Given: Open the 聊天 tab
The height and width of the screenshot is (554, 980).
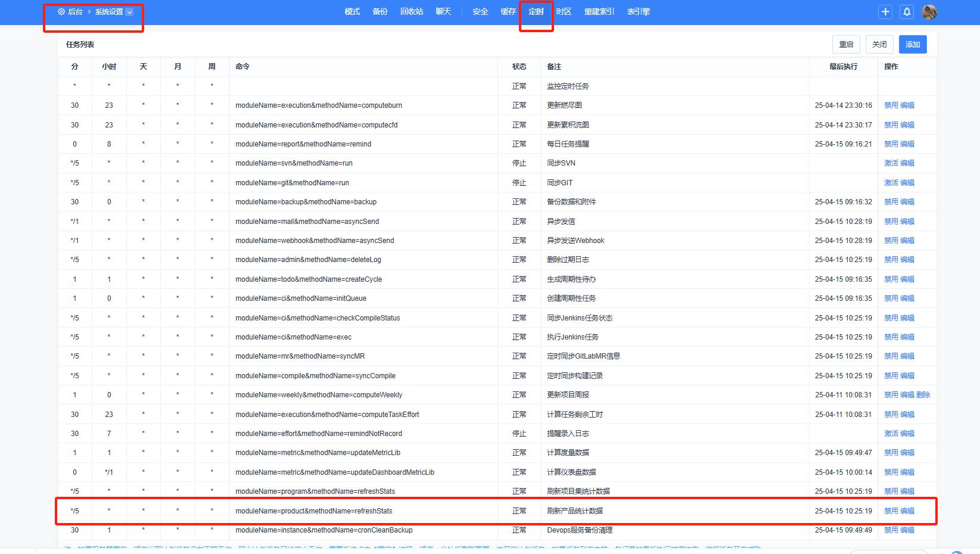Looking at the screenshot, I should coord(443,12).
